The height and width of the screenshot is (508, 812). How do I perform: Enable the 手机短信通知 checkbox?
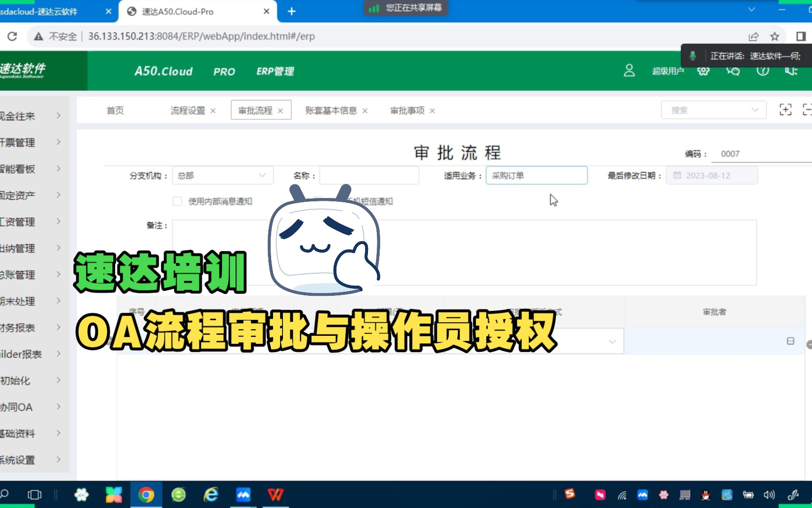pos(318,201)
